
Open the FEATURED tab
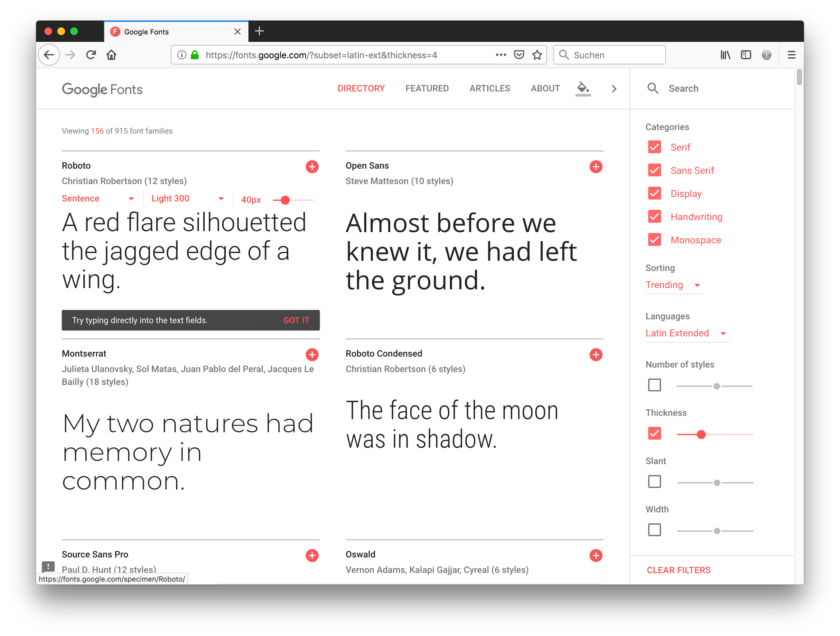[x=427, y=89]
